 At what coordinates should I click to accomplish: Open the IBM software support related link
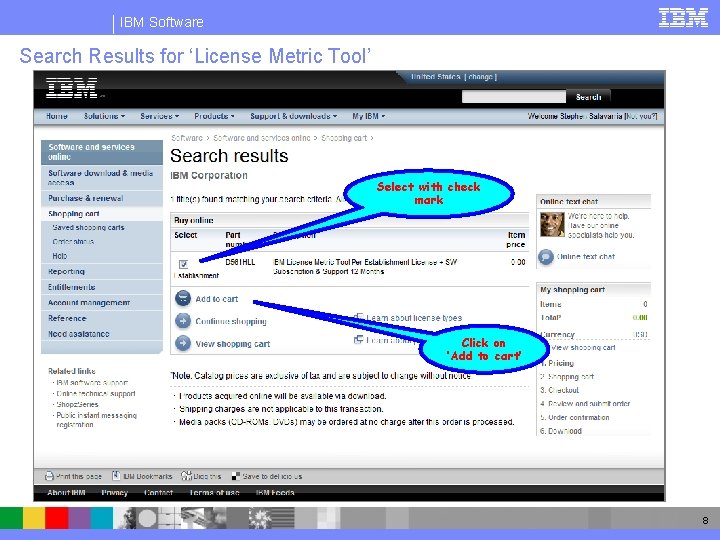click(x=92, y=382)
